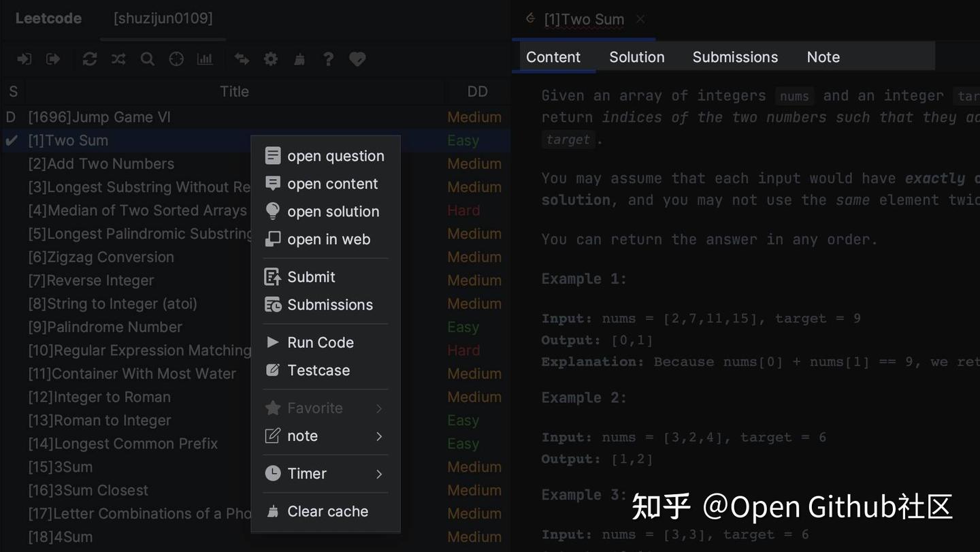Click the search magnifier icon
The width and height of the screenshot is (980, 552).
click(147, 59)
